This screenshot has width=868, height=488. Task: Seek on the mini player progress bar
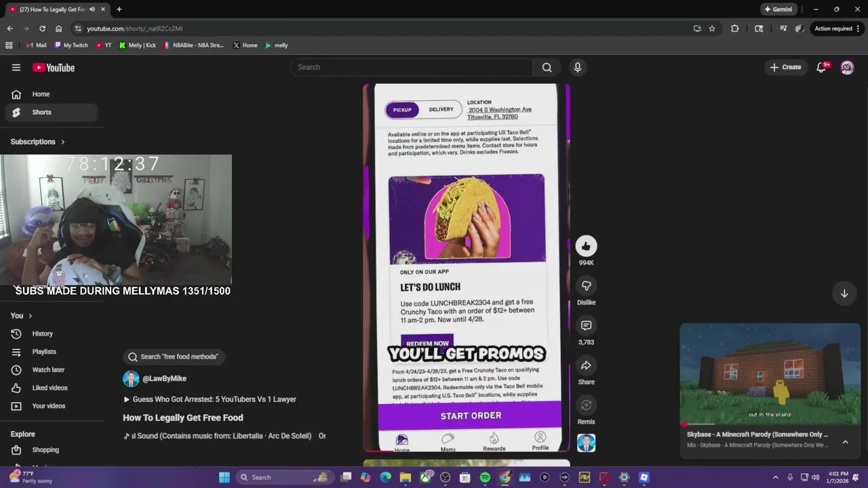click(770, 425)
